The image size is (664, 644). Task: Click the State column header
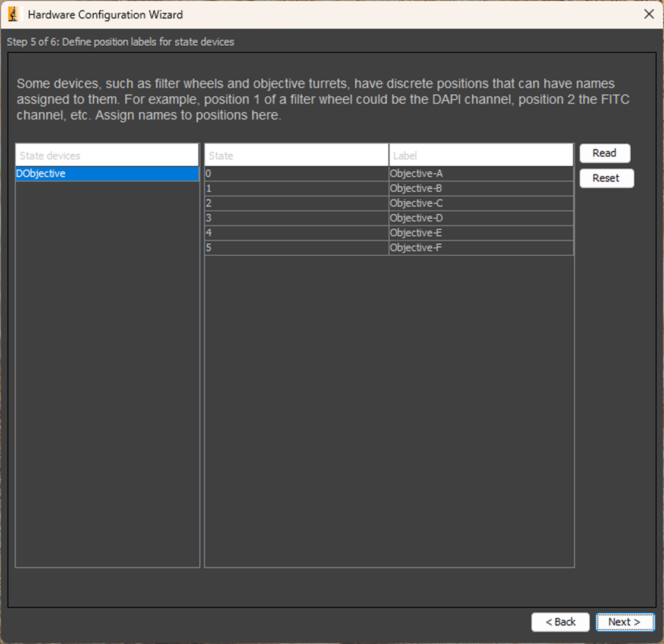[x=296, y=156]
